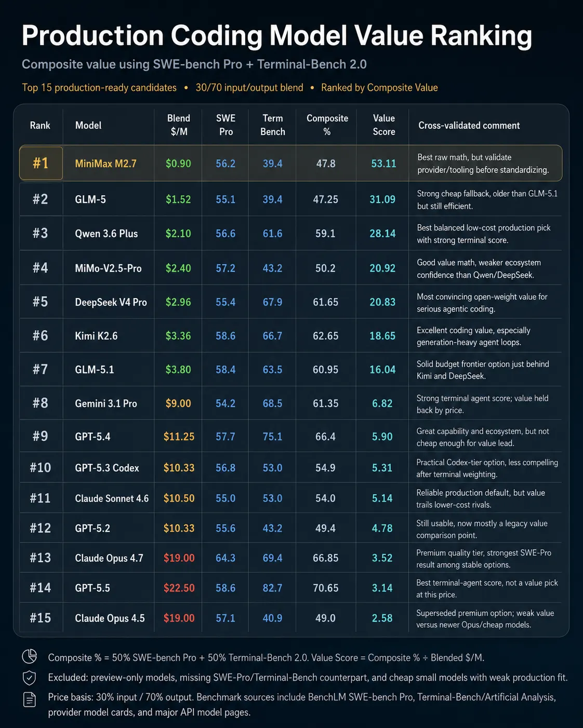
Task: Click the 30/70 input/output blend label
Action: [249, 88]
